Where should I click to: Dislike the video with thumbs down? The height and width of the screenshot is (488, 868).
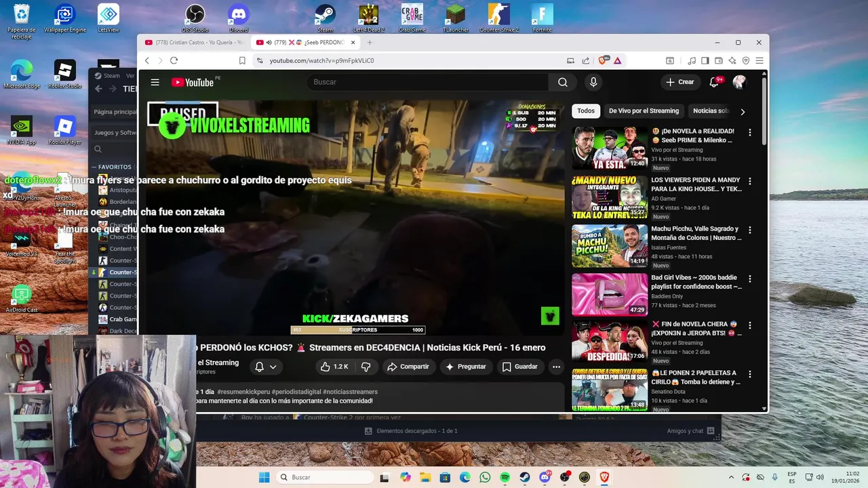366,367
